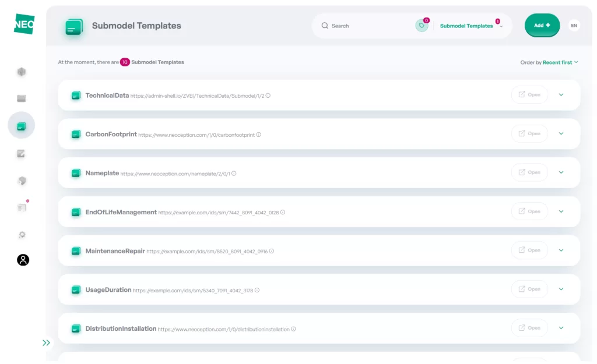This screenshot has width=597, height=364.
Task: Open the list icon with red notification dot
Action: [x=22, y=207]
